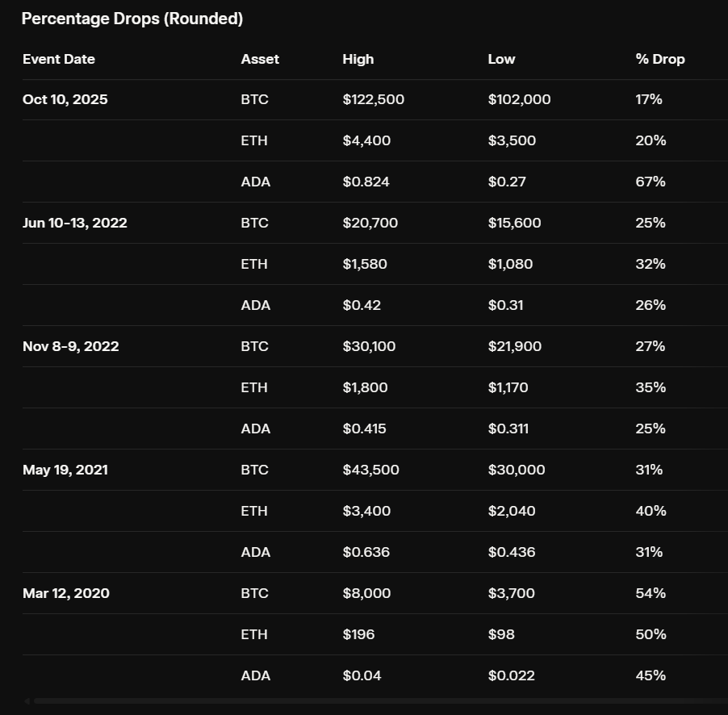Select the Oct 10, 2025 date cell

coord(65,100)
